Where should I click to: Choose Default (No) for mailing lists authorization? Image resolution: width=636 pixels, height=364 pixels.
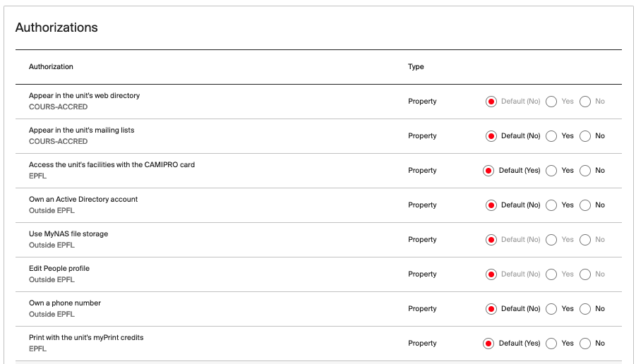[491, 136]
